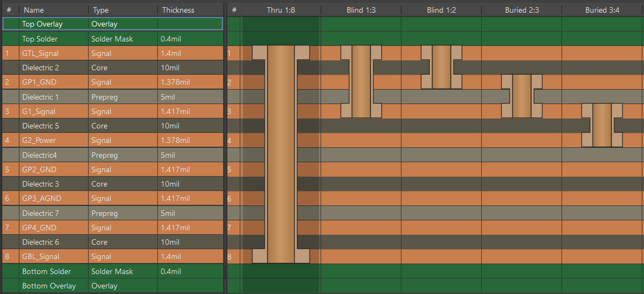This screenshot has width=644, height=294.
Task: Select the Thru 1:8 via type header
Action: tap(281, 10)
